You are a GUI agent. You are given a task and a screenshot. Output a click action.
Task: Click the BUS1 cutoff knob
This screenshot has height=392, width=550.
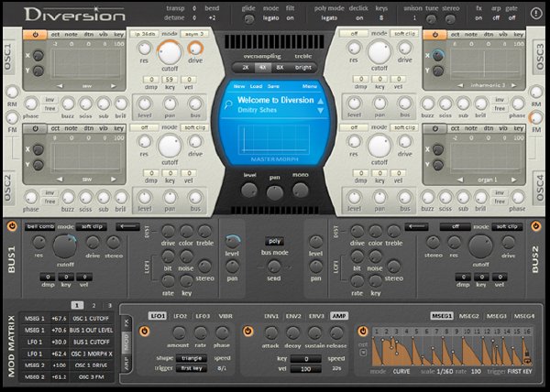pyautogui.click(x=65, y=246)
